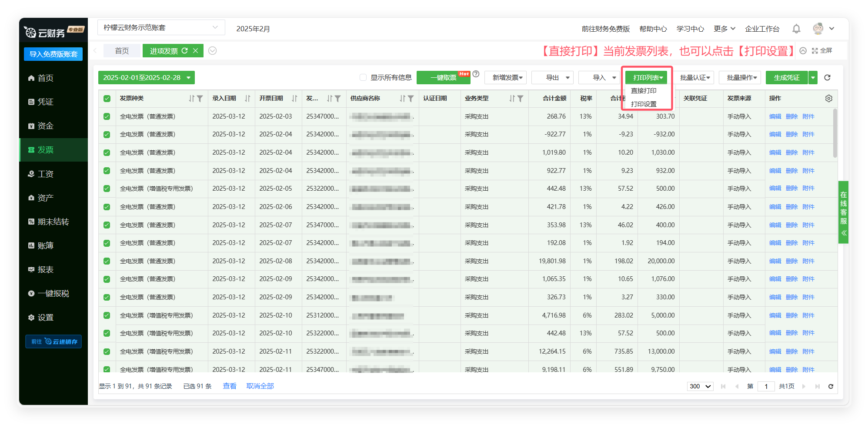Uncheck the select-all header checkbox

(x=107, y=99)
